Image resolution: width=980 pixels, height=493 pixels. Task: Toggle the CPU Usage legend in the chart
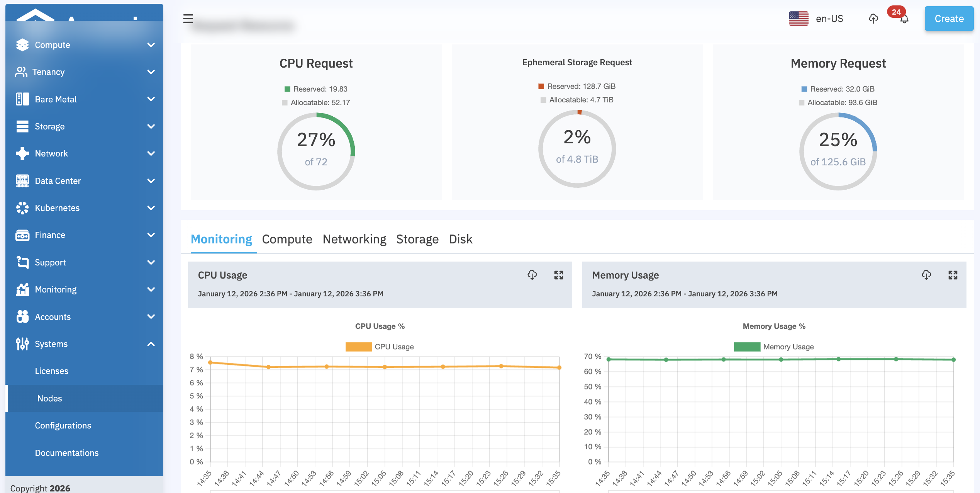380,347
